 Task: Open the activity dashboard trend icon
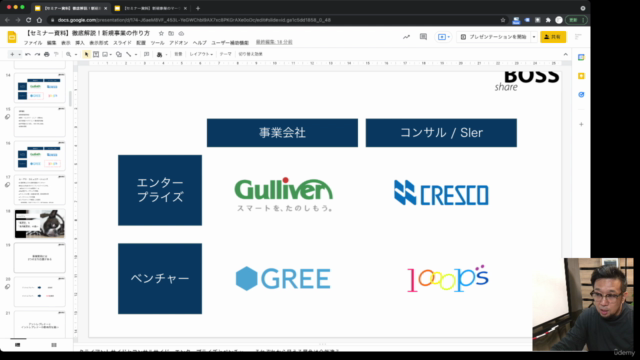(406, 37)
